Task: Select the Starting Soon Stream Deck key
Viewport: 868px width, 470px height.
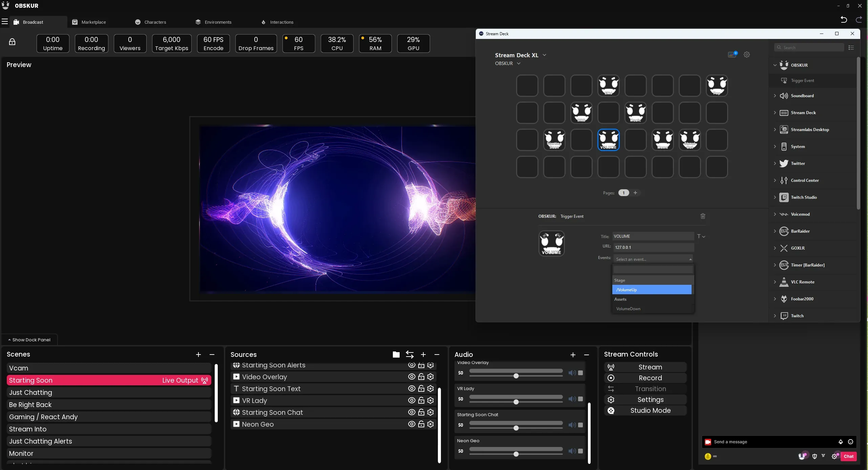Action: (x=554, y=140)
